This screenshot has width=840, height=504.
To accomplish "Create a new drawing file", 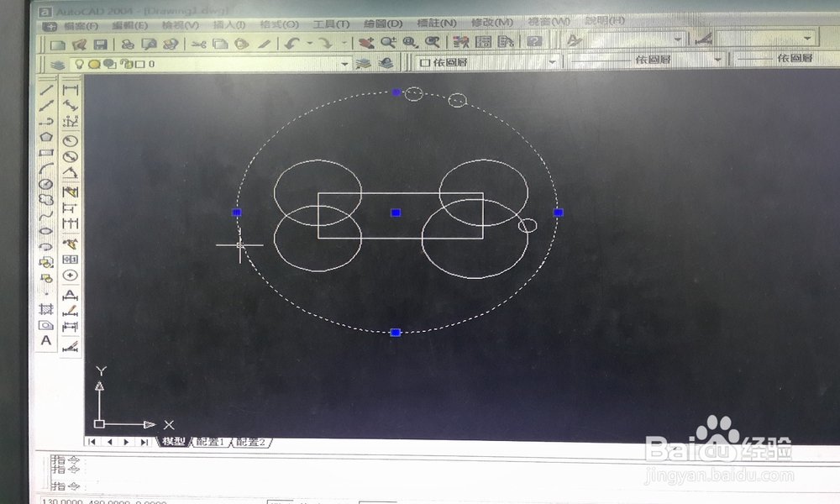I will (x=57, y=45).
